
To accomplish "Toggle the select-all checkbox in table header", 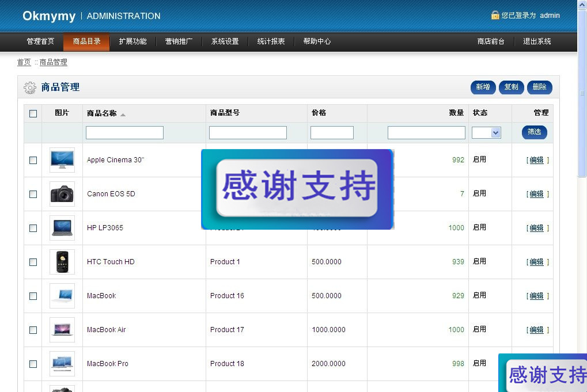I will pyautogui.click(x=33, y=113).
